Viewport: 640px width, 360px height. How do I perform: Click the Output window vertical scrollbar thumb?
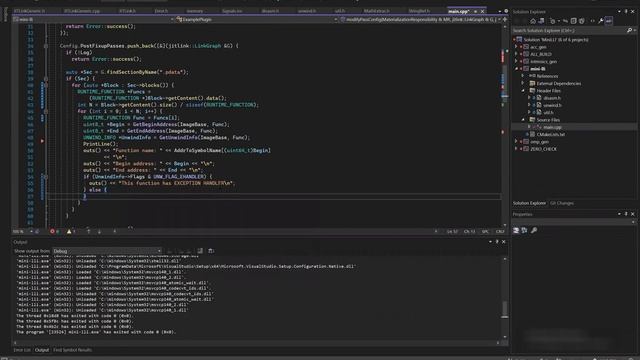tap(504, 309)
